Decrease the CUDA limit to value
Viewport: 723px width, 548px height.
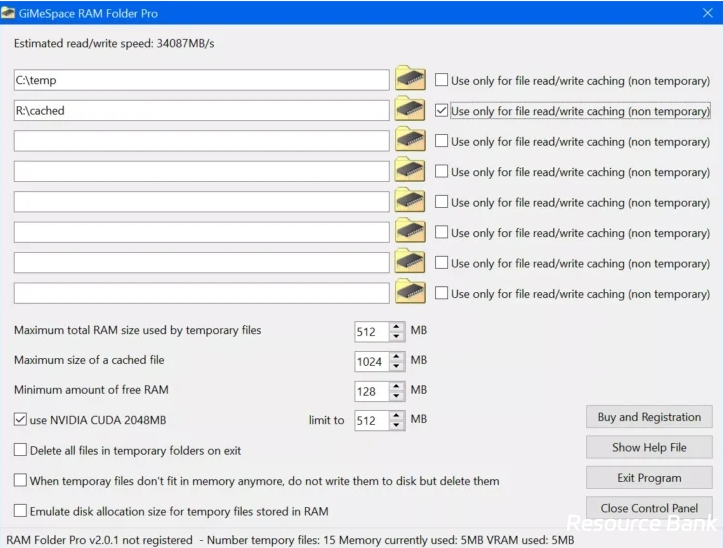pyautogui.click(x=397, y=425)
